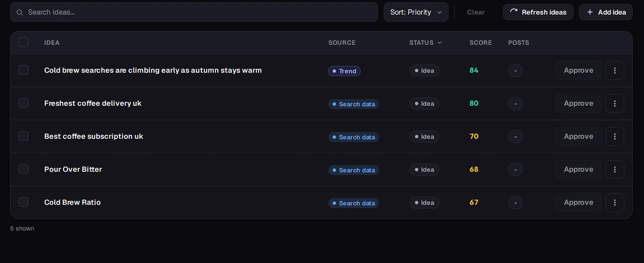Open more options for Freshest coffee delivery uk
Image resolution: width=644 pixels, height=263 pixels.
(615, 103)
